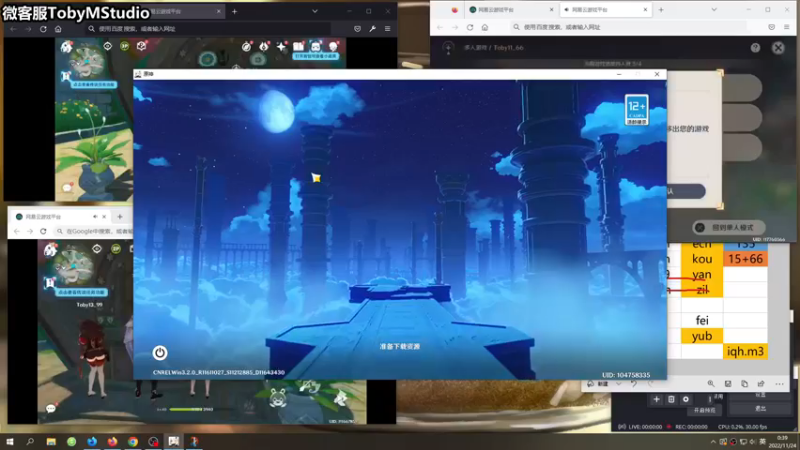Click the New snip button in snipping toolbar
This screenshot has height=450, width=800.
pos(598,384)
